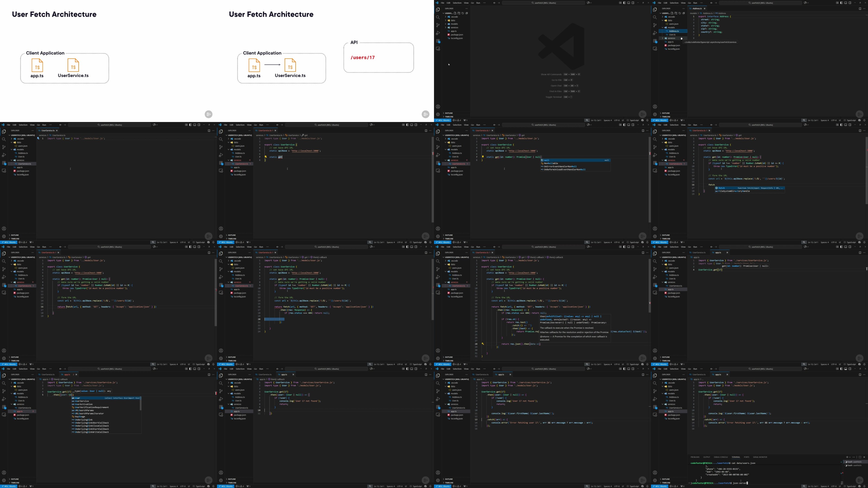The image size is (868, 488).
Task: Pick the FileSystemDirectoryHandle suggestion
Action: click(749, 191)
